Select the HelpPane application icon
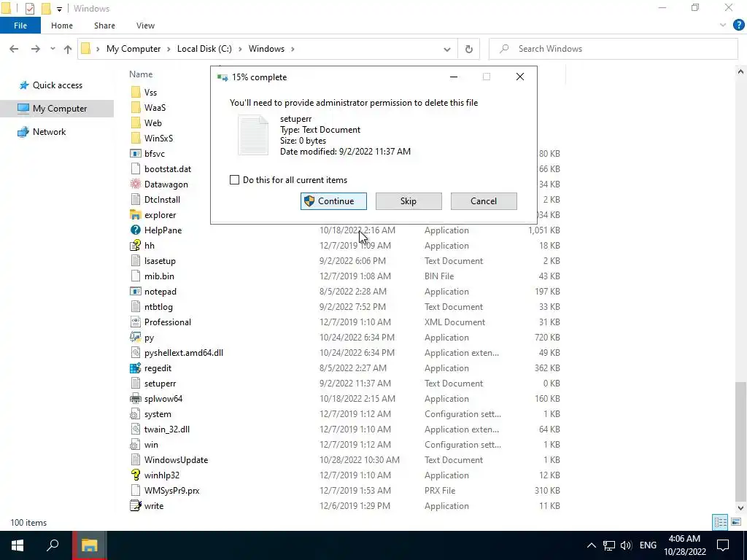 [136, 230]
